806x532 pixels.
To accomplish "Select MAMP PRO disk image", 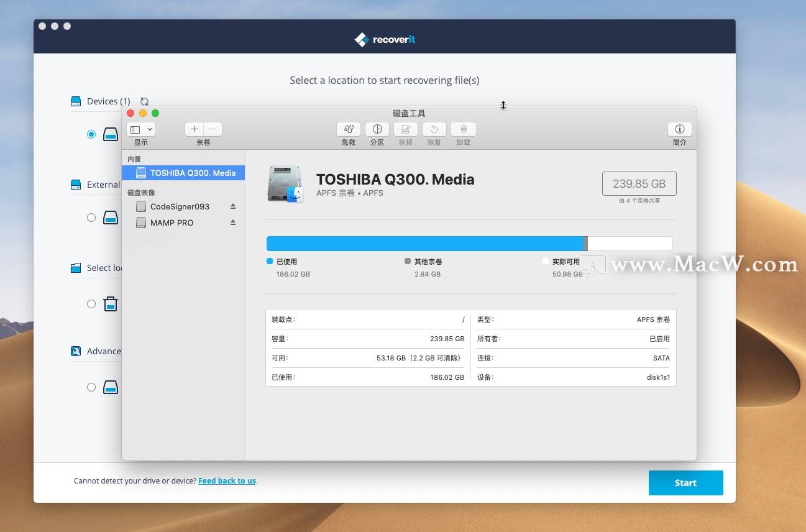I will [172, 222].
